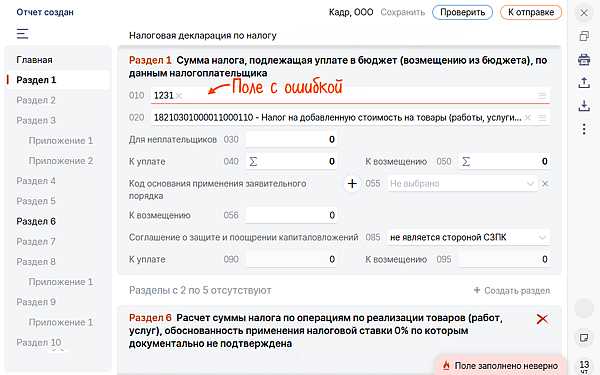Click field 040 К уплате value
The width and height of the screenshot is (600, 375).
pos(291,161)
